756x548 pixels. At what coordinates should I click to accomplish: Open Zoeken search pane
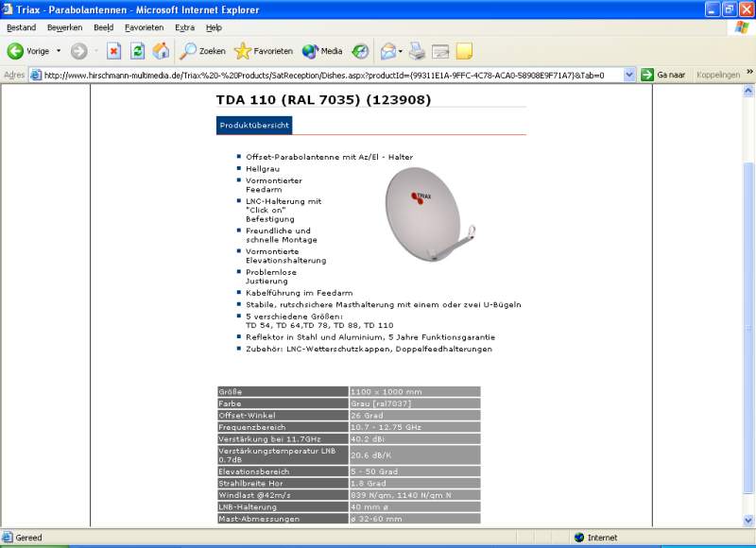pos(202,51)
